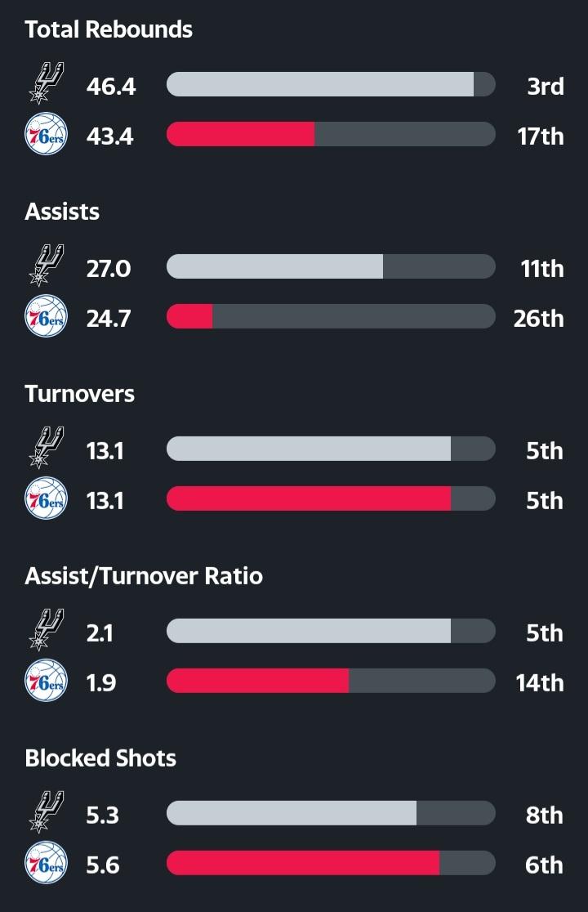Tap the Spurs 3rd rank label
This screenshot has width=588, height=912.
click(545, 86)
